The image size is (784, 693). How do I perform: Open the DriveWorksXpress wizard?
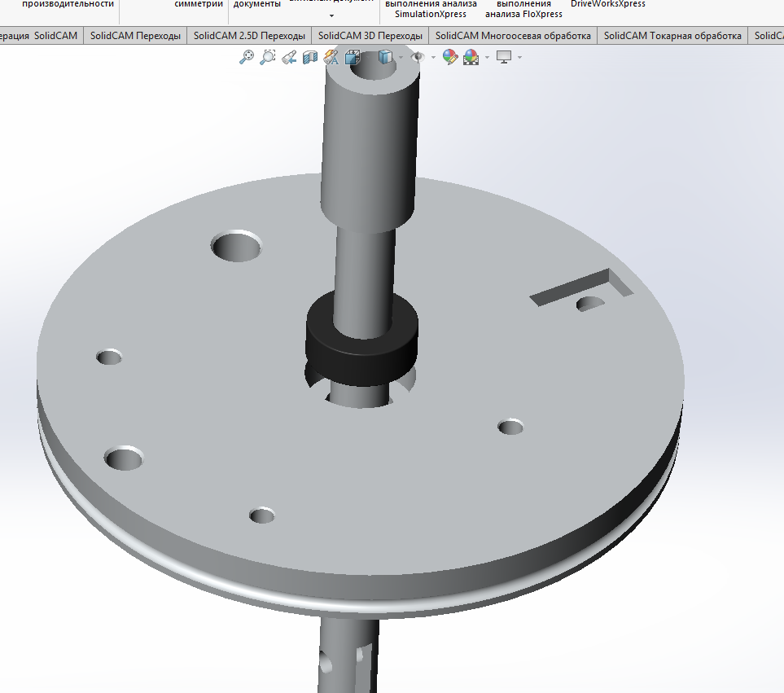click(608, 4)
